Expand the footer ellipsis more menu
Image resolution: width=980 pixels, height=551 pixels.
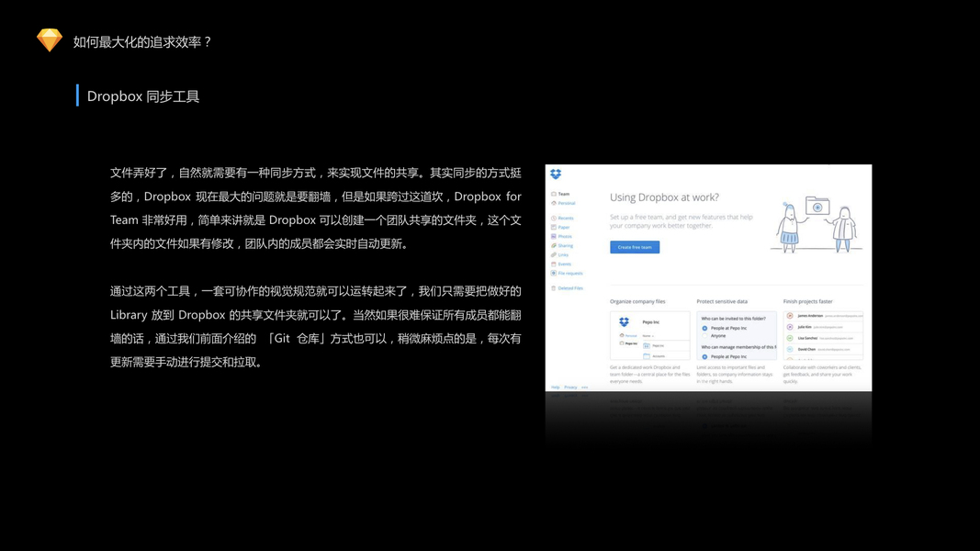585,388
